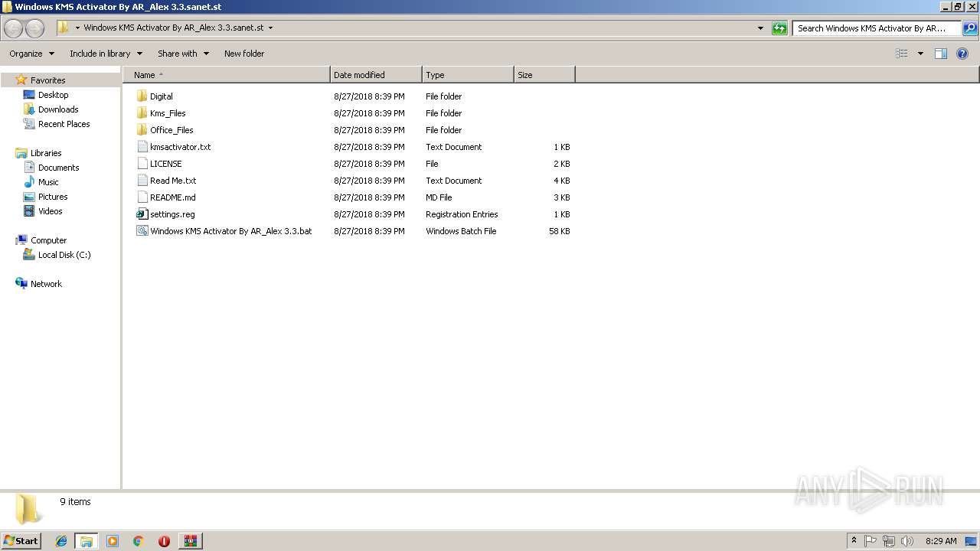This screenshot has width=980, height=551.
Task: Click the refresh button beside address bar
Action: (779, 28)
